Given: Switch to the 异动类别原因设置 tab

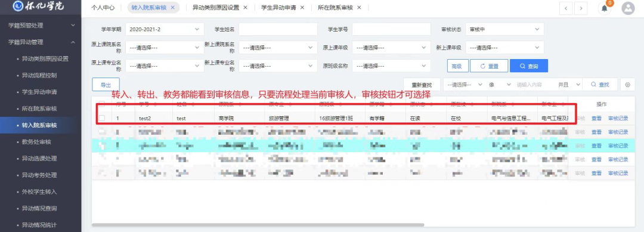Looking at the screenshot, I should 215,8.
